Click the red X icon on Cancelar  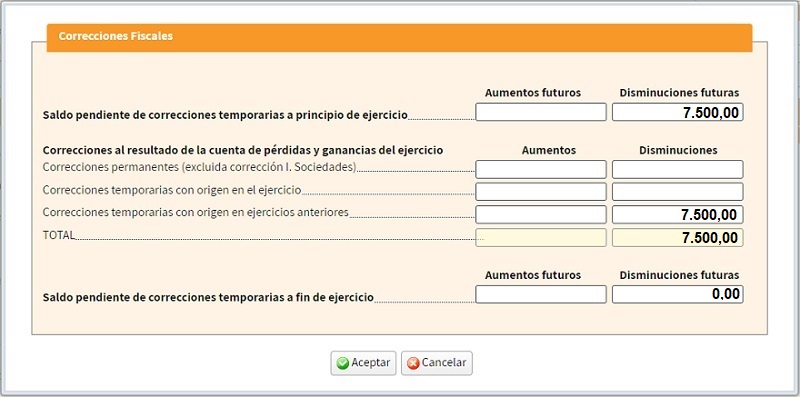tap(413, 363)
